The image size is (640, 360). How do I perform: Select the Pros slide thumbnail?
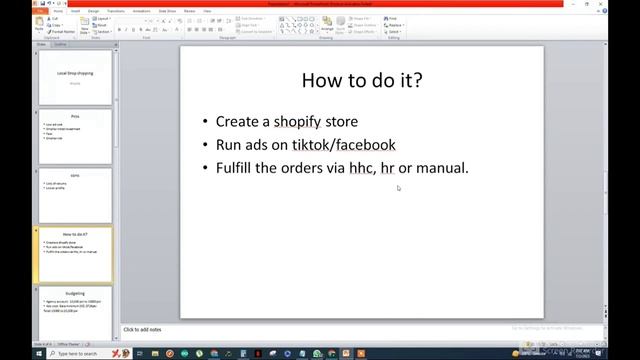pyautogui.click(x=75, y=137)
